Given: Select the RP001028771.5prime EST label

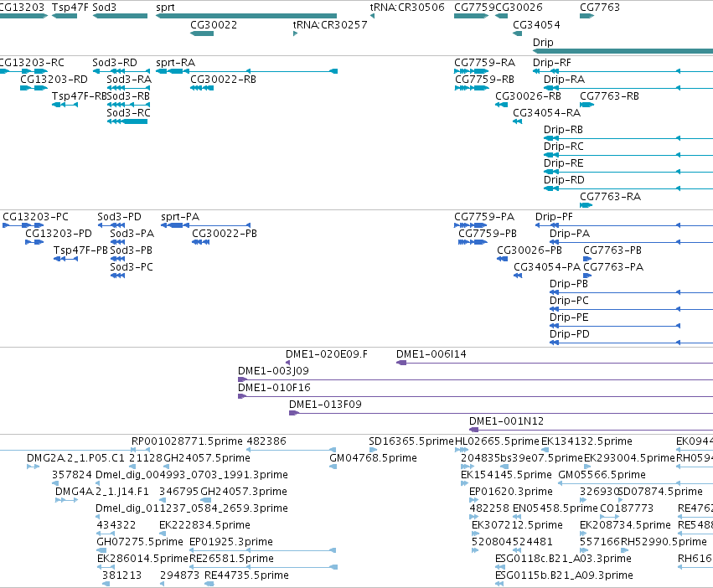Looking at the screenshot, I should pyautogui.click(x=187, y=441).
